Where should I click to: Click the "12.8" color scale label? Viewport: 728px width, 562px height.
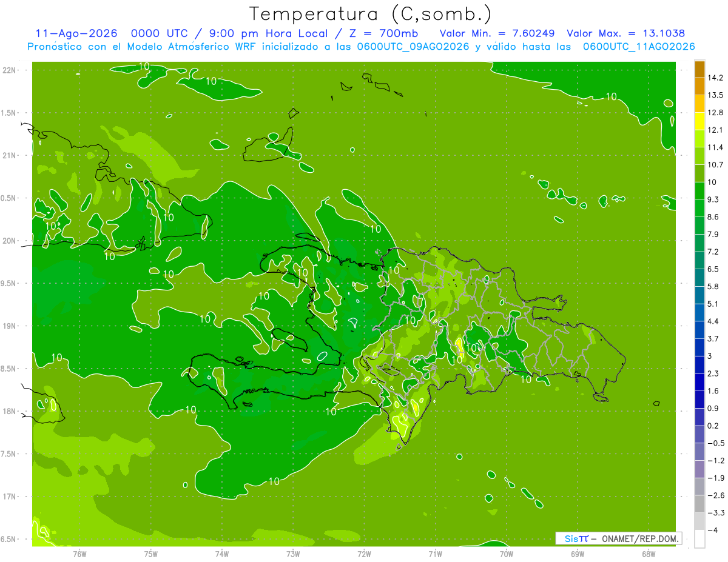[715, 113]
